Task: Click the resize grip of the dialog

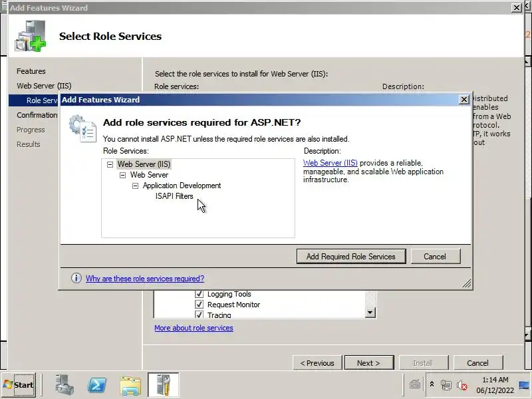Action: [x=467, y=284]
